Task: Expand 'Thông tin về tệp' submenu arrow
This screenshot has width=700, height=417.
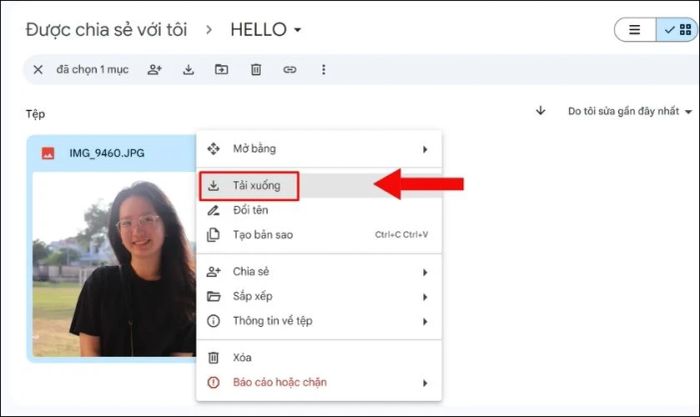Action: [425, 321]
